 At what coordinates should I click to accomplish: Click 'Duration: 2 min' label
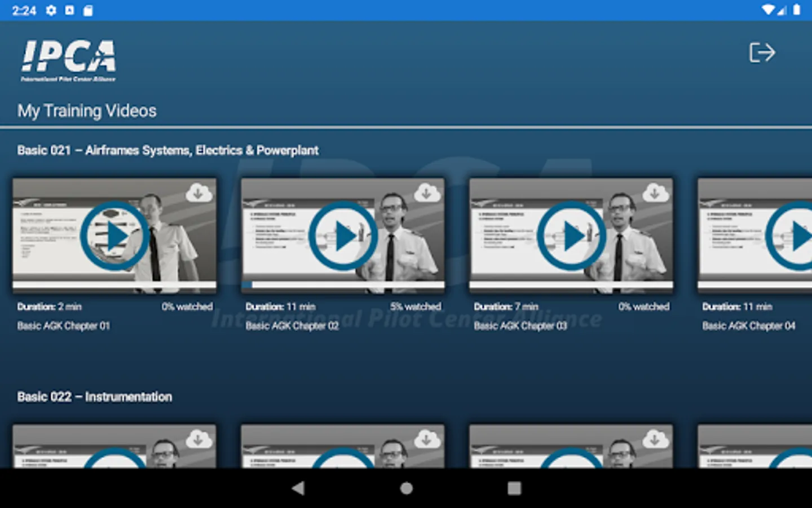click(49, 306)
